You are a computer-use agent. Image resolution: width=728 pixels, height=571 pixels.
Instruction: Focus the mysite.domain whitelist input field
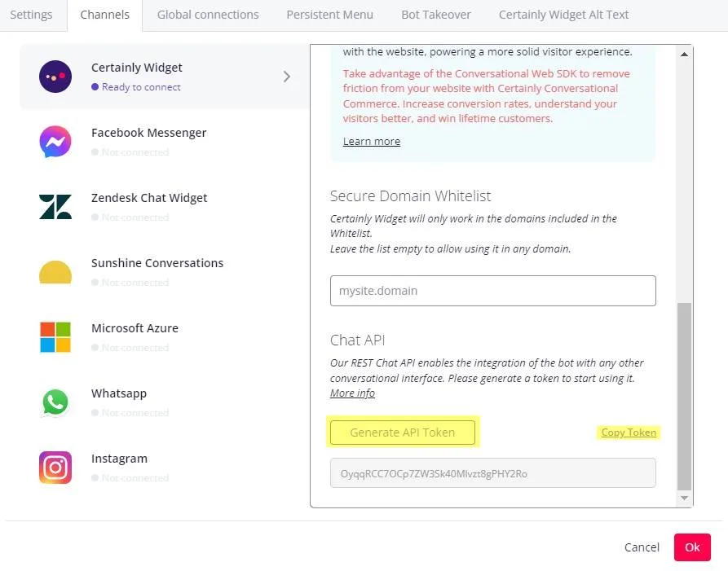493,291
